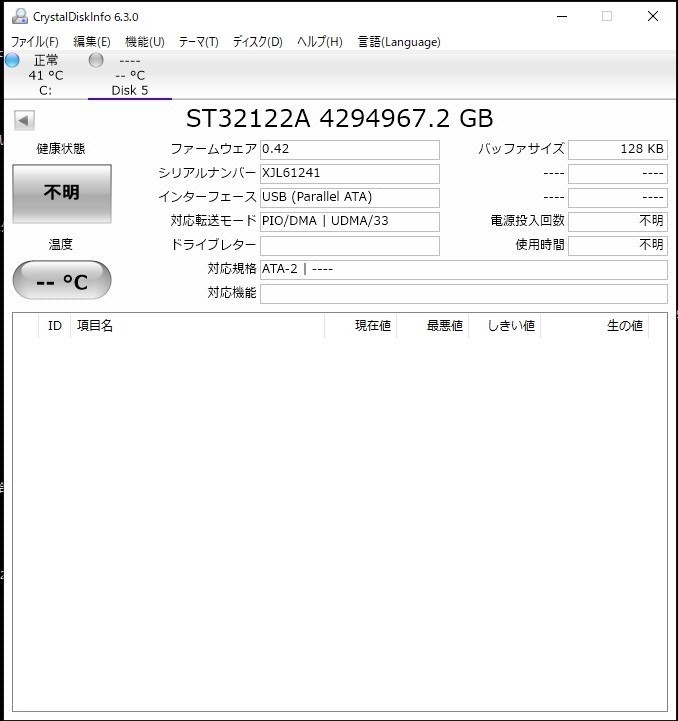Minimize the CrystalDiskInfo window
Screen dimensions: 678x721
tap(562, 17)
